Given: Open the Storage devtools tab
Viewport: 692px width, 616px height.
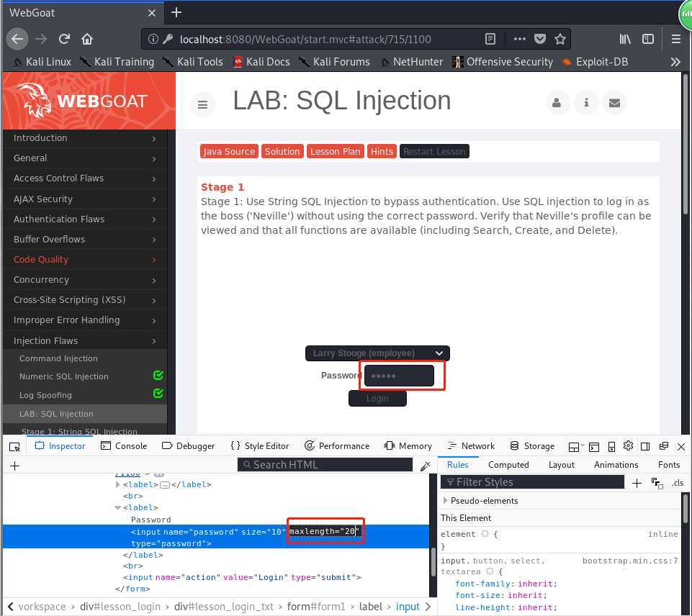Looking at the screenshot, I should pos(532,445).
